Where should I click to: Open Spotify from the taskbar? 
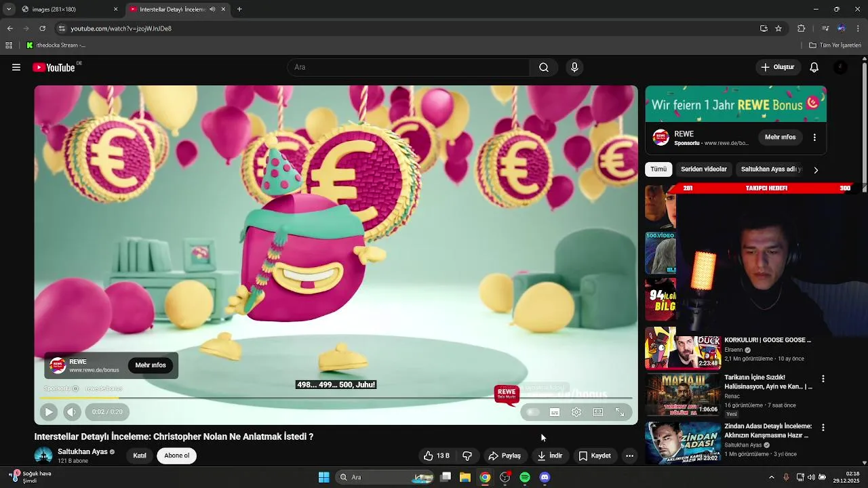pyautogui.click(x=525, y=477)
